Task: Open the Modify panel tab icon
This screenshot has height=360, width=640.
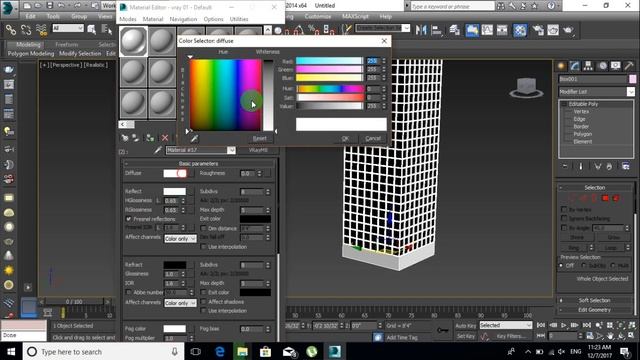Action: 575,66
